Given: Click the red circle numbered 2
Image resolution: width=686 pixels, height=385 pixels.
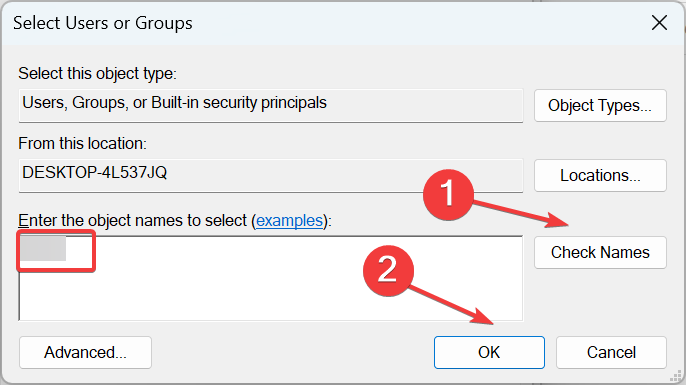Looking at the screenshot, I should click(x=388, y=271).
